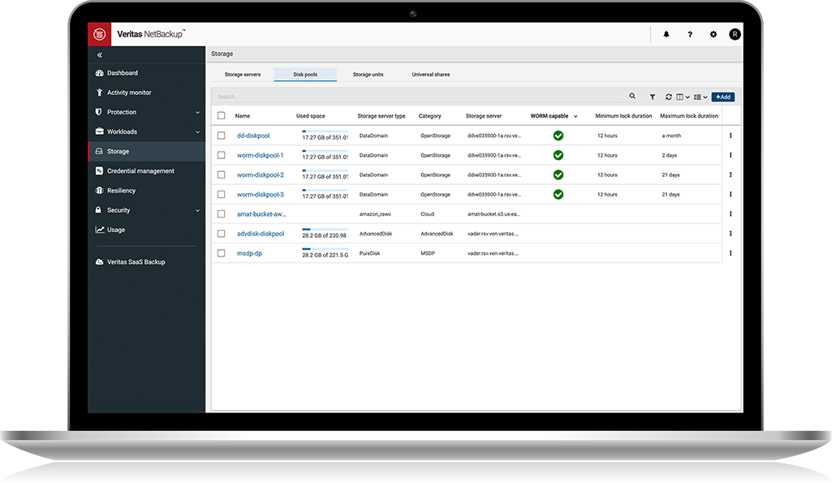Toggle the select-all header checkbox
Viewport: 832px width, 504px height.
221,116
